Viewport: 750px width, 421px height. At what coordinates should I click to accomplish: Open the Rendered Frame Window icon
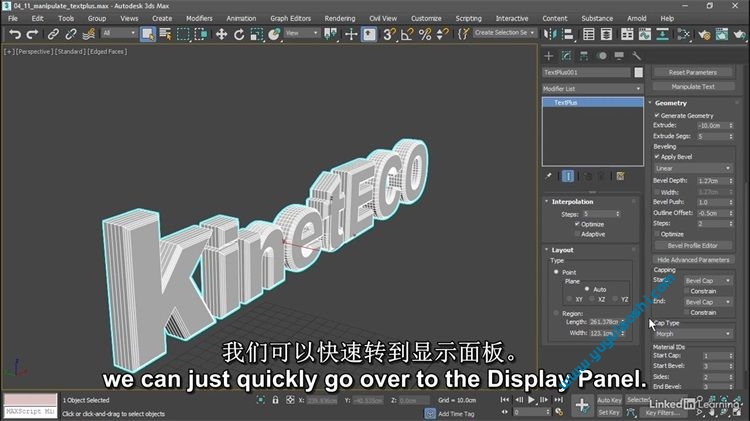[x=722, y=34]
